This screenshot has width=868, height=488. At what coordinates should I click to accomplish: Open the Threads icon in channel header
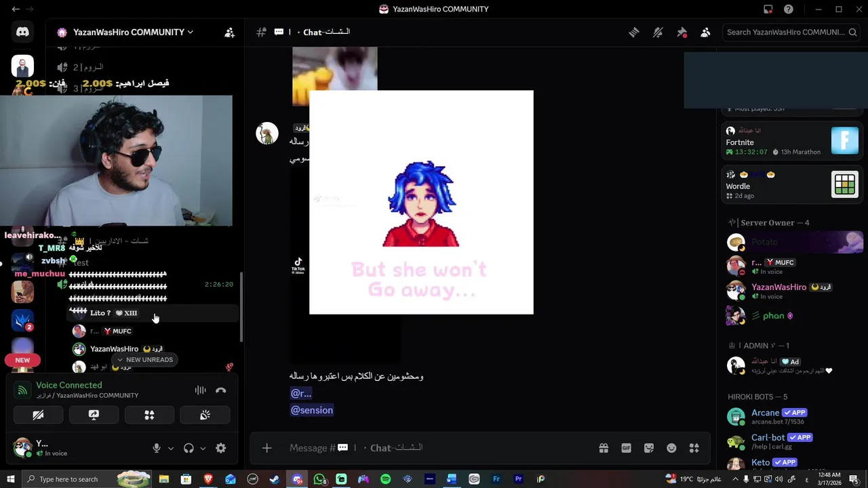[634, 32]
